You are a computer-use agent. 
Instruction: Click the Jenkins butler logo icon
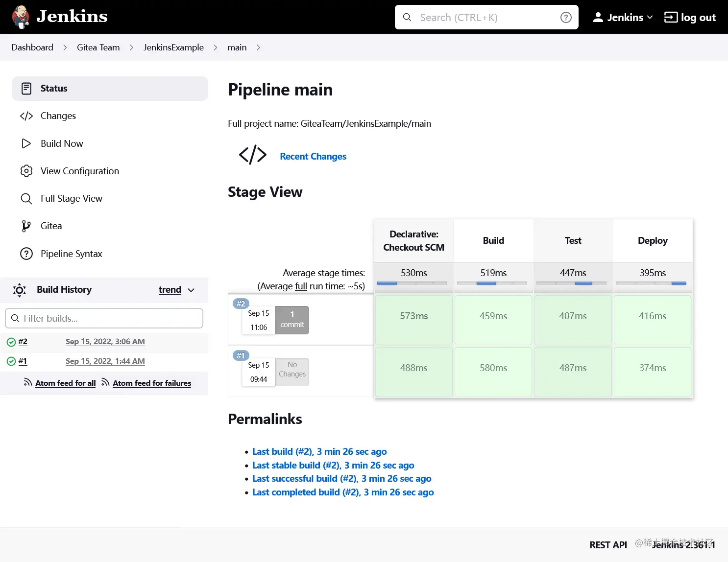[x=20, y=17]
